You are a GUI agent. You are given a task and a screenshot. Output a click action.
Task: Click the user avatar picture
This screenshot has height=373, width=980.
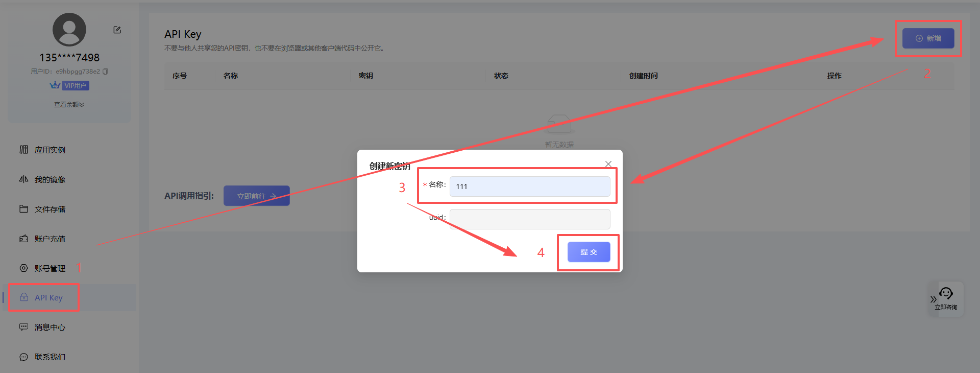coord(69,30)
